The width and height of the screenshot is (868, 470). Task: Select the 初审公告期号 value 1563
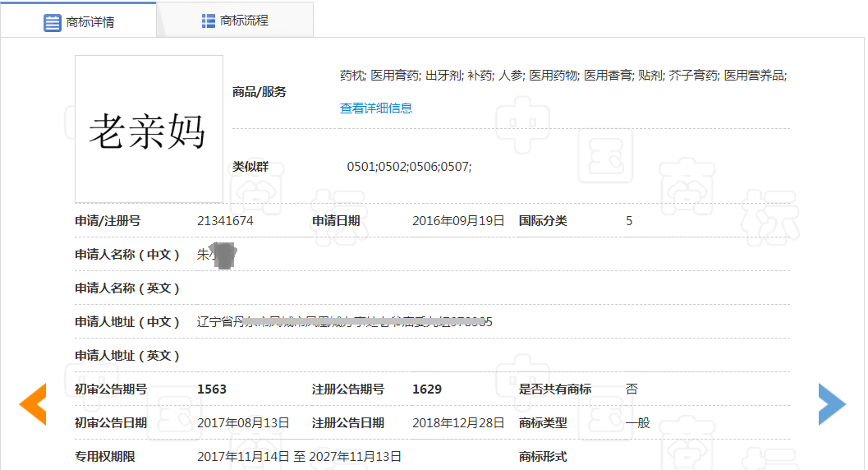point(212,389)
